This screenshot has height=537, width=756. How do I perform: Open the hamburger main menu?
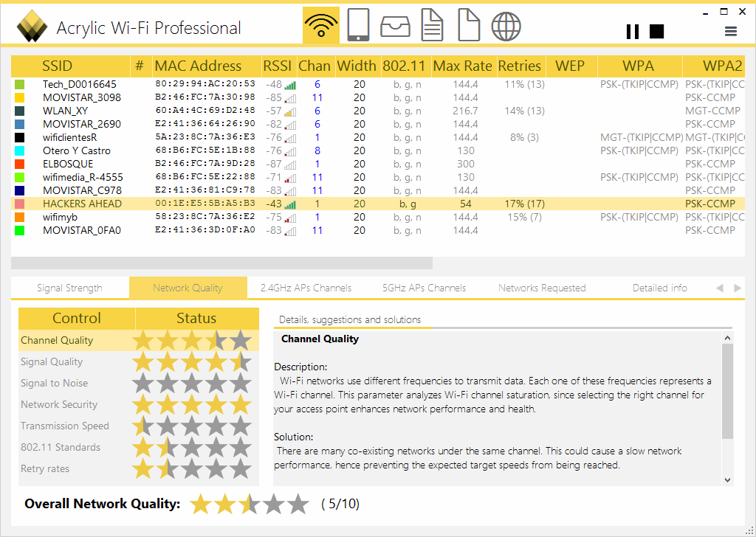[x=731, y=32]
